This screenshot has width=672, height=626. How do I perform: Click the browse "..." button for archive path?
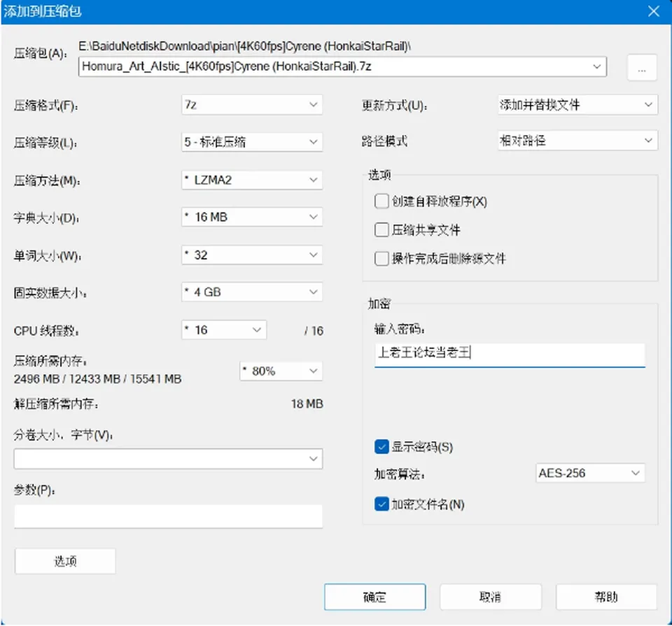tap(642, 67)
